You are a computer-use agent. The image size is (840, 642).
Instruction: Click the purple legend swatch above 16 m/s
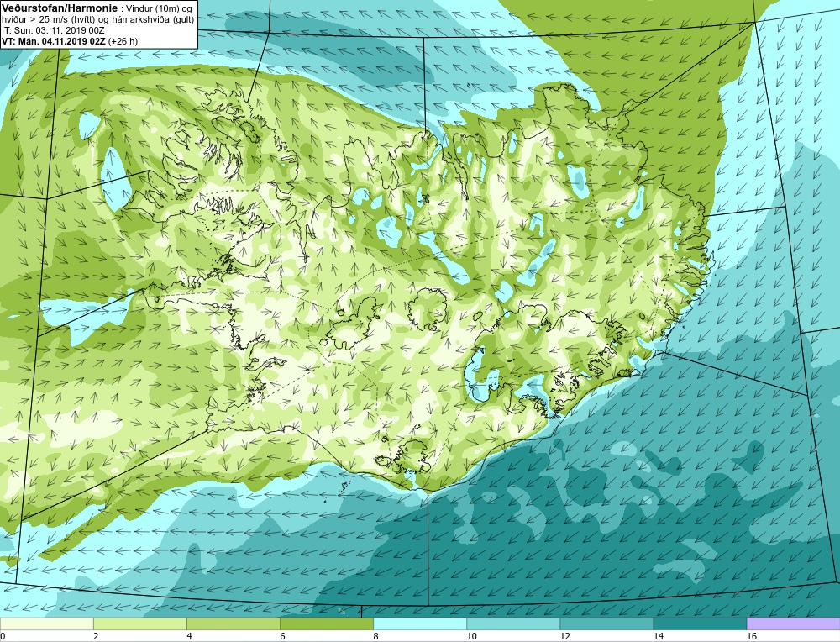point(794,624)
